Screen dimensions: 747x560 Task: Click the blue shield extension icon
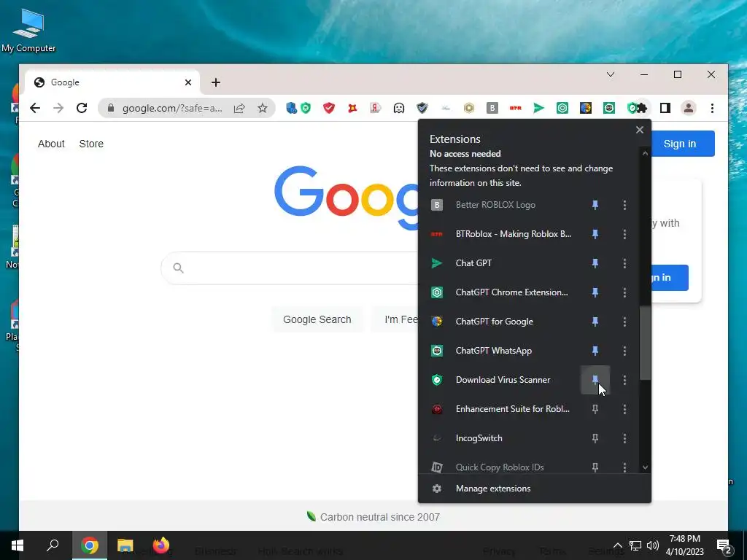pos(290,108)
